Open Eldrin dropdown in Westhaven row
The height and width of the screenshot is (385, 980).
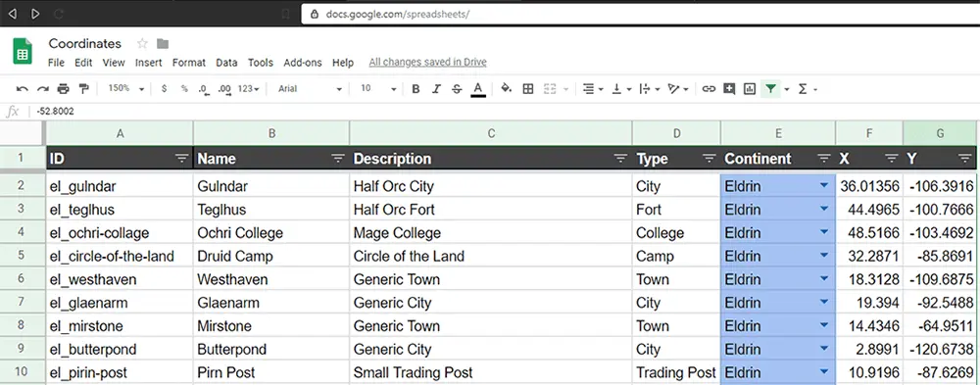(x=824, y=279)
